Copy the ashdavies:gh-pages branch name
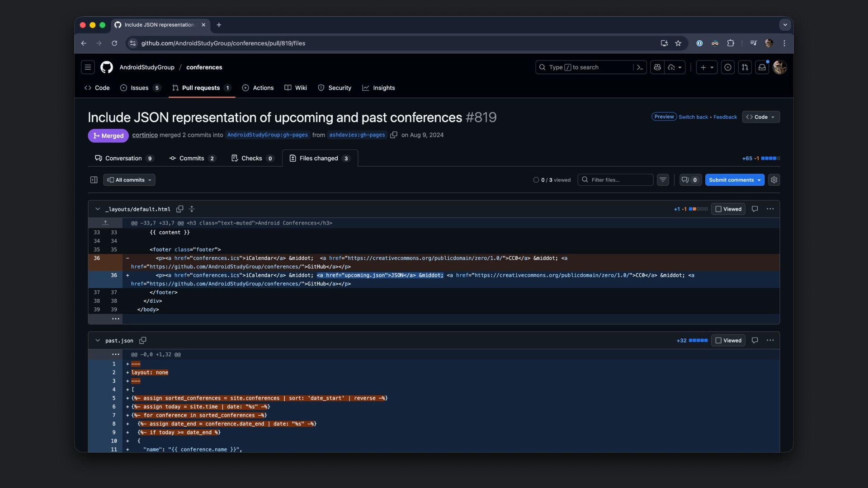Image resolution: width=868 pixels, height=488 pixels. [394, 135]
